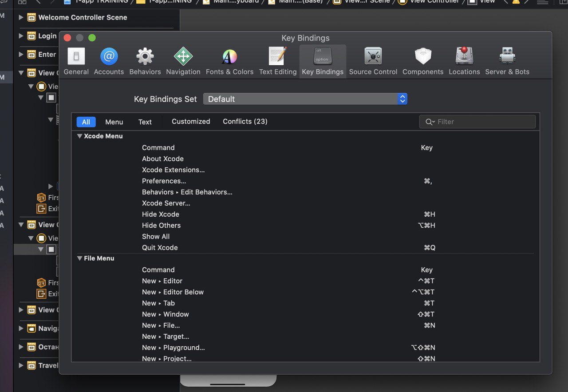Select the Key Bindings preferences pane

click(323, 61)
